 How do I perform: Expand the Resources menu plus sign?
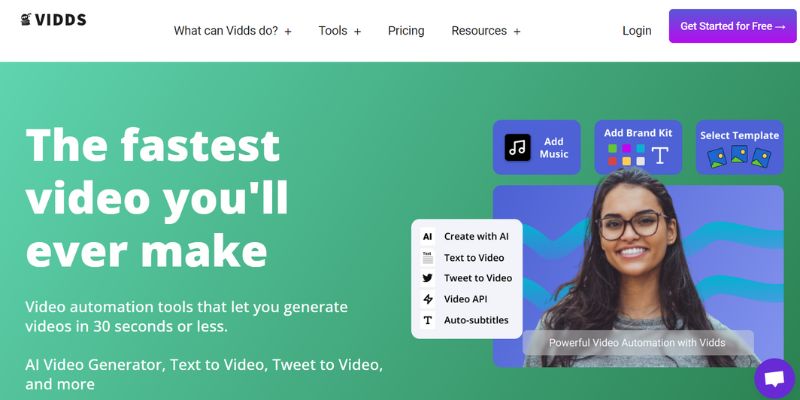tap(517, 32)
